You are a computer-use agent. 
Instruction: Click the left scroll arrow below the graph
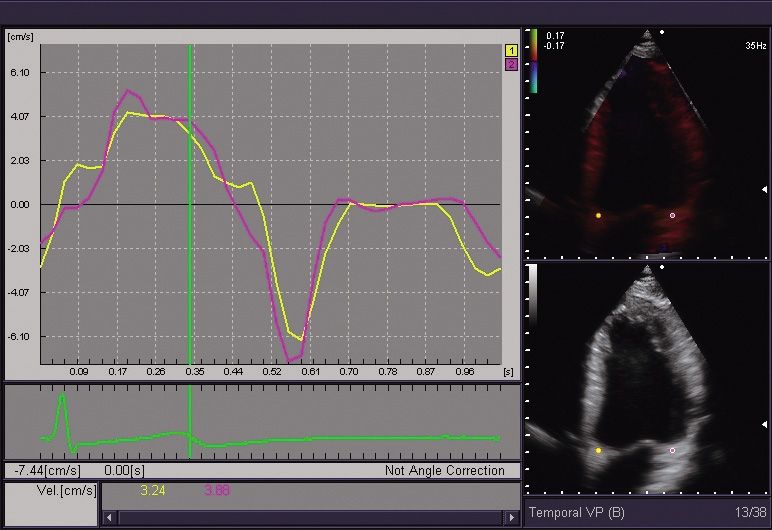click(108, 517)
